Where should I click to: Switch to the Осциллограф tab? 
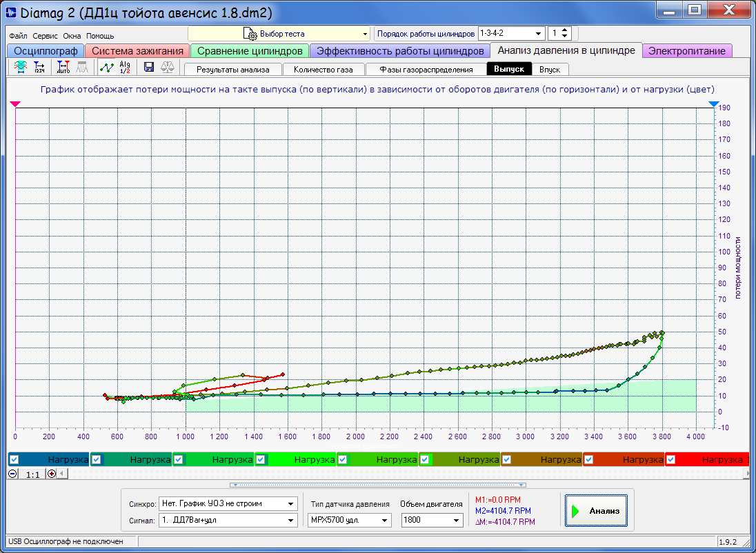tap(46, 50)
